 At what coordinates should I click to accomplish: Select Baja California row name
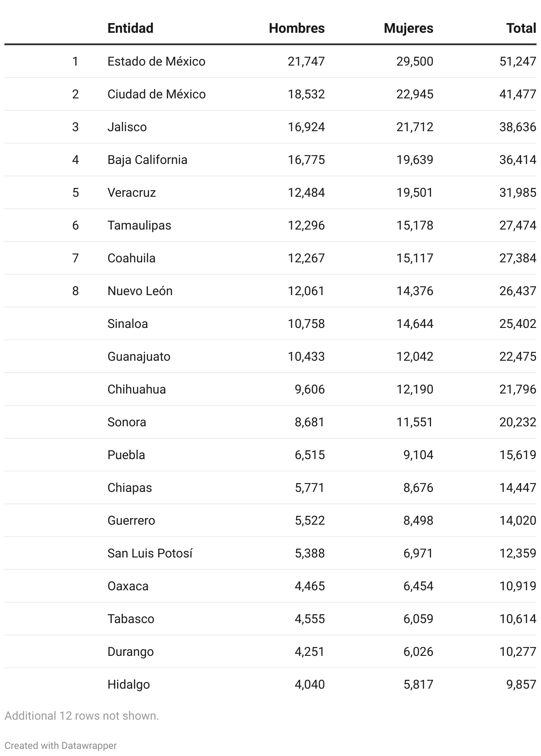pyautogui.click(x=147, y=160)
